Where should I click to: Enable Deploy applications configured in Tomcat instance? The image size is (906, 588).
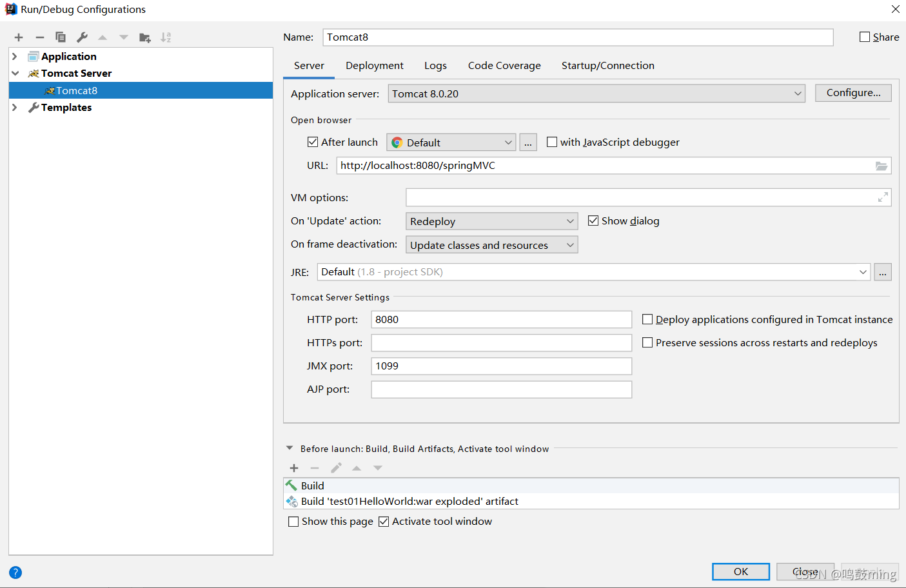pyautogui.click(x=647, y=319)
